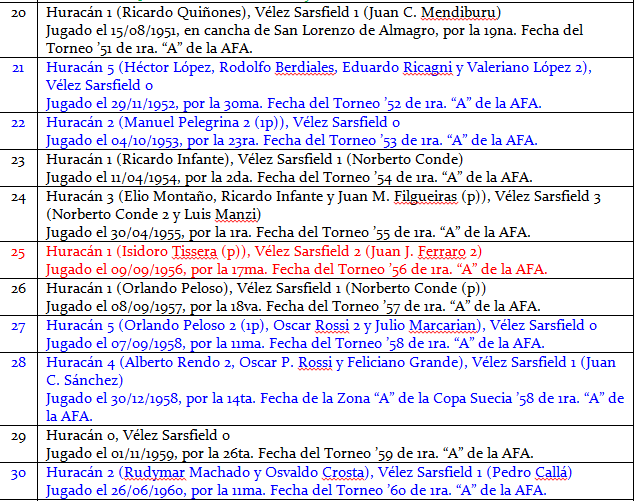Click 'Alberto Rendo 2' text
The image size is (635, 501).
pos(178,362)
